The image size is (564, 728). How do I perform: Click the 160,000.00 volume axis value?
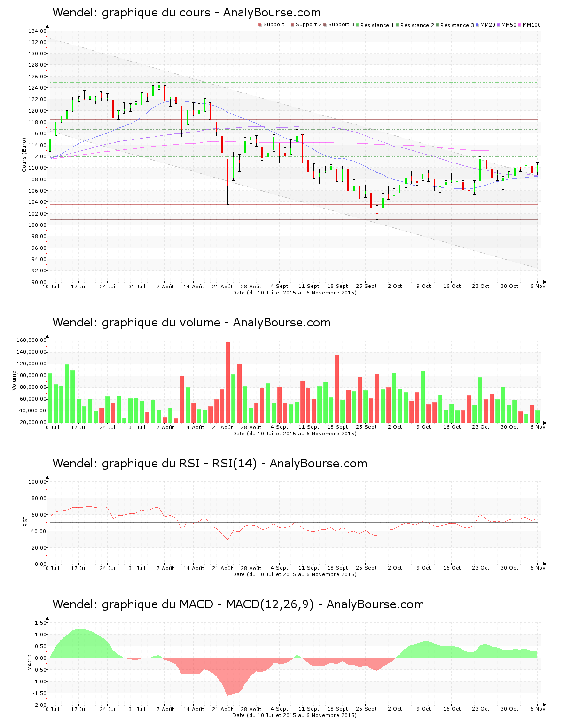31,340
